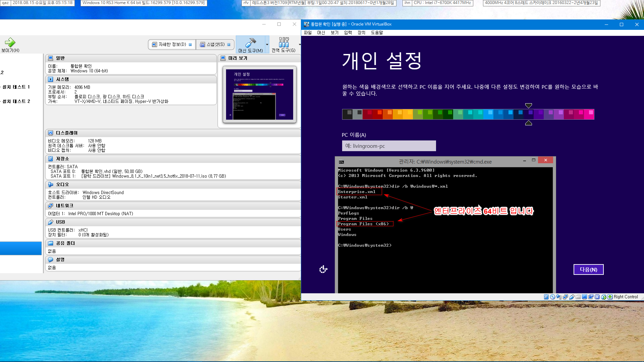
Task: Click the lower color selection pointer
Action: click(529, 123)
